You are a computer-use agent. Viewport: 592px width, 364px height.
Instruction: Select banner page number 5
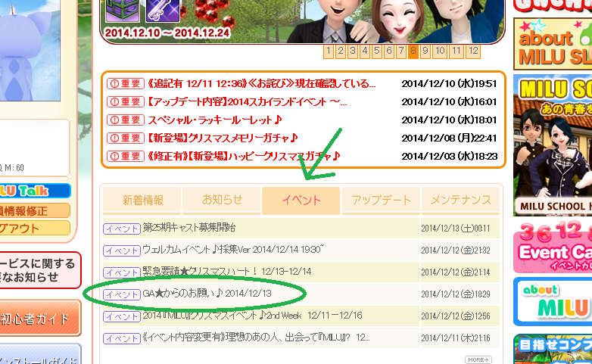coord(377,51)
